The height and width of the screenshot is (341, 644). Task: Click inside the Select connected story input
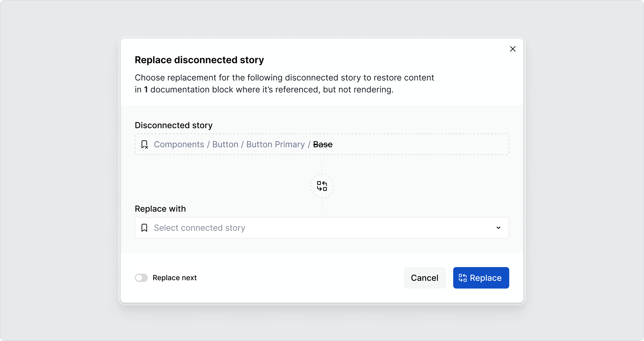click(x=268, y=228)
